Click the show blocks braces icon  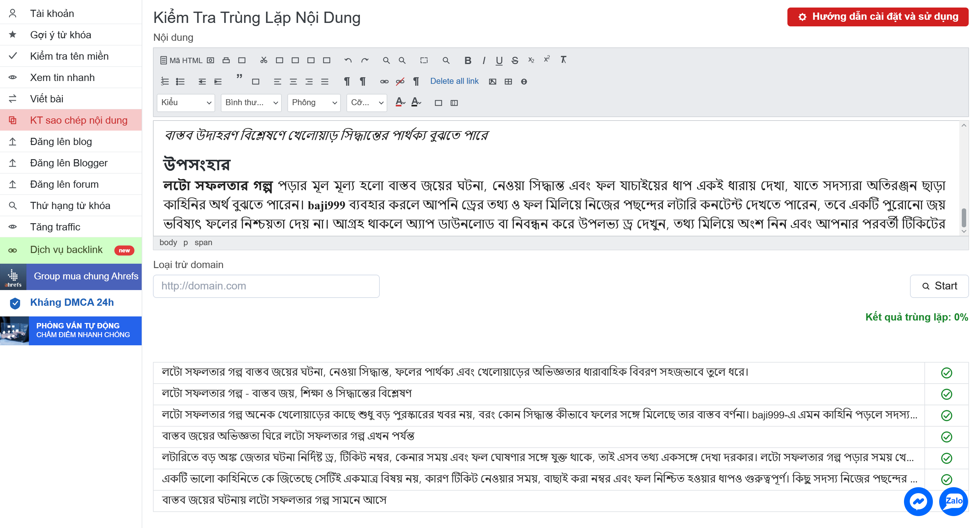click(x=454, y=103)
